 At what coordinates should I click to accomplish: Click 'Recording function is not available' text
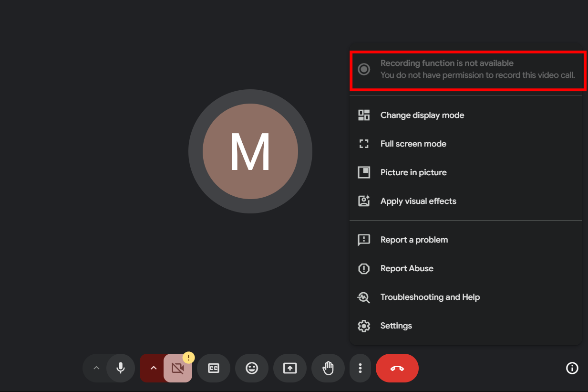pyautogui.click(x=447, y=63)
